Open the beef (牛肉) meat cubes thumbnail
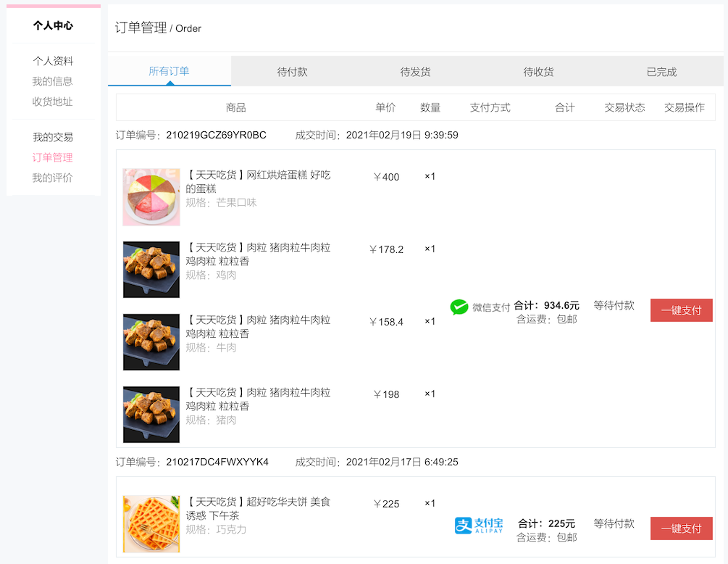Screen dimensions: 728x564 point(151,342)
